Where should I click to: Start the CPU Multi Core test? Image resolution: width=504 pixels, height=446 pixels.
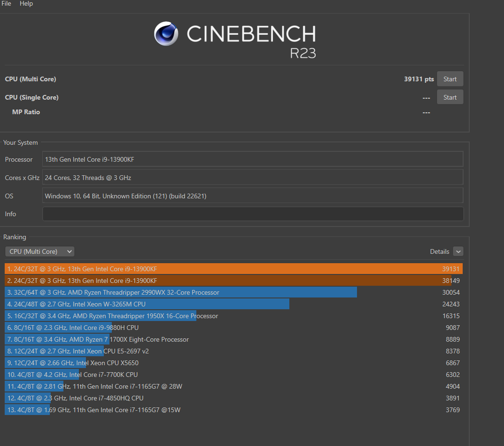[450, 79]
